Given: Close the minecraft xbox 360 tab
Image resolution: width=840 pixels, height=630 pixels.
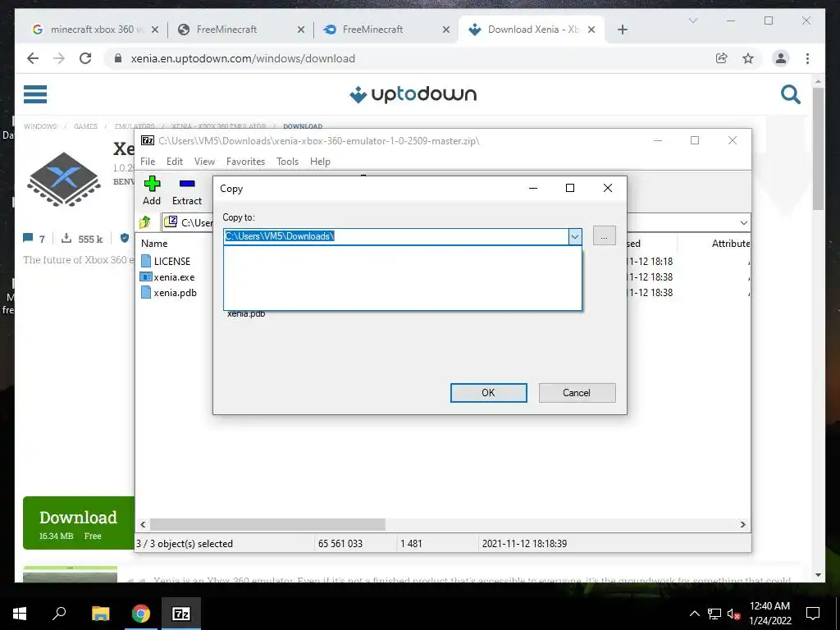Looking at the screenshot, I should [155, 30].
